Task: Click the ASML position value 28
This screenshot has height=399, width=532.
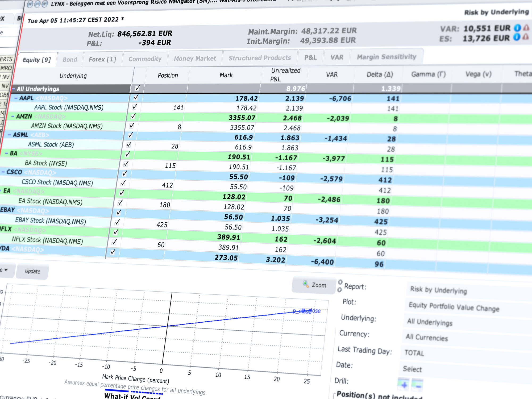Action: [175, 146]
